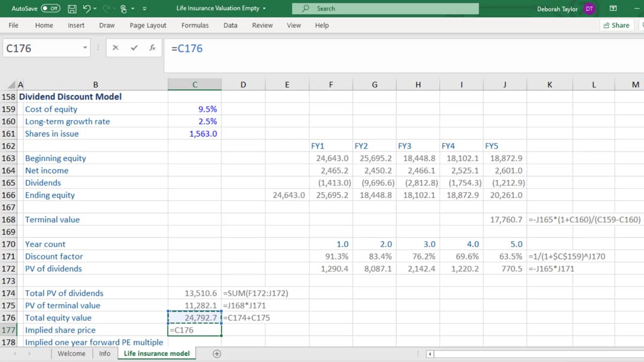Click Total PV of dividends 13,510.6

[x=194, y=293]
